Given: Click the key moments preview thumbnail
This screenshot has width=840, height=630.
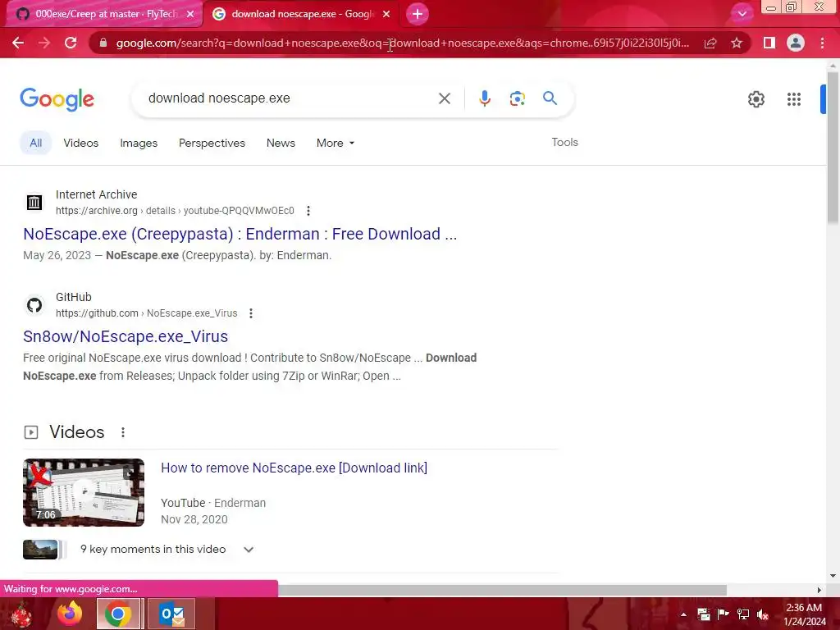Looking at the screenshot, I should [x=40, y=550].
